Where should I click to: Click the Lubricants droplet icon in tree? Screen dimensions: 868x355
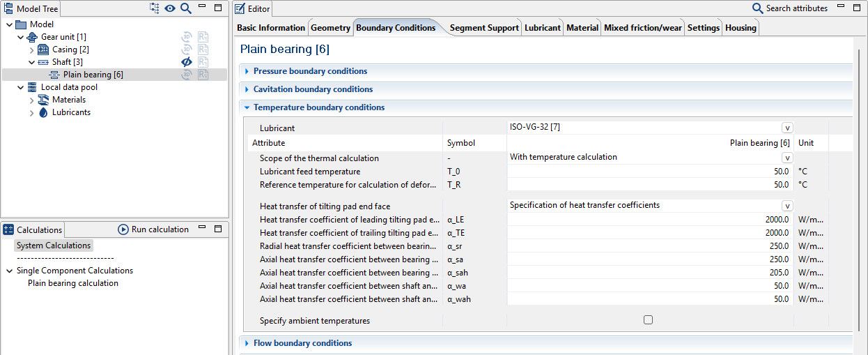coord(43,112)
